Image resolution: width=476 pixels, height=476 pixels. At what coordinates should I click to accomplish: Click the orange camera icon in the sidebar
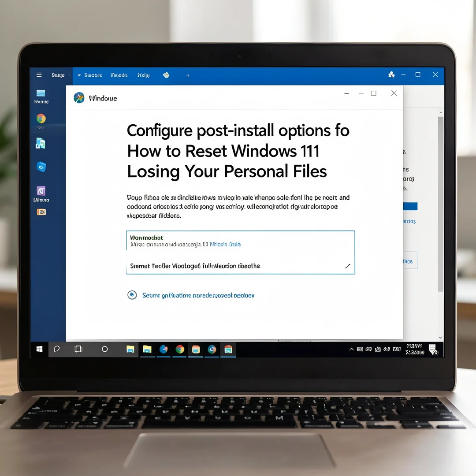click(41, 212)
